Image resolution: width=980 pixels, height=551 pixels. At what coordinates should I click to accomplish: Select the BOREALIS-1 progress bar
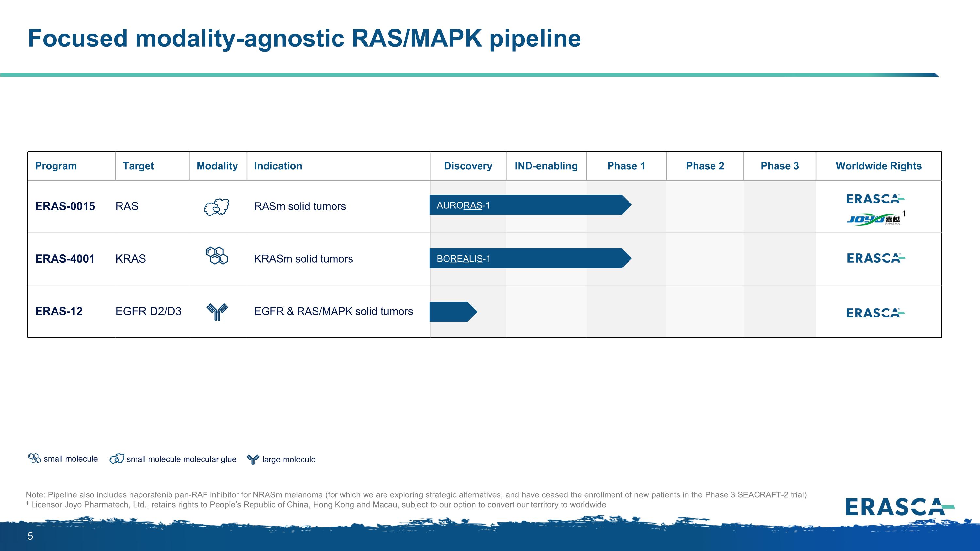click(x=529, y=259)
